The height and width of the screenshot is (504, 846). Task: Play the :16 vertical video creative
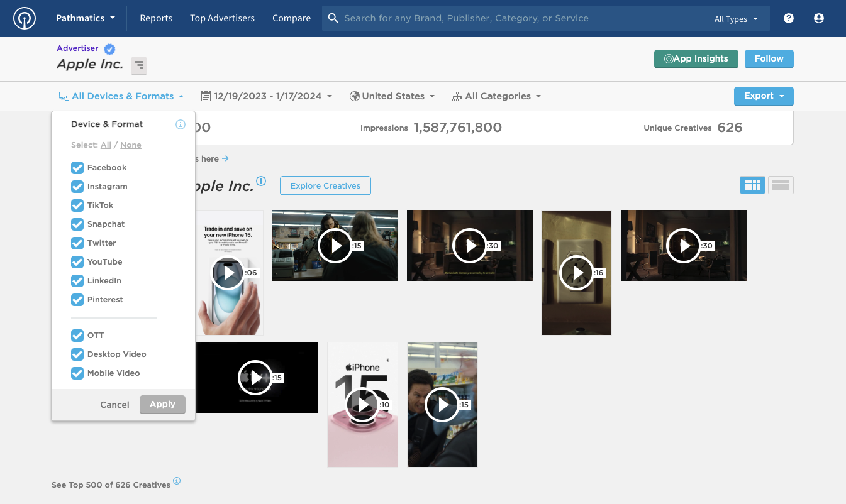576,273
